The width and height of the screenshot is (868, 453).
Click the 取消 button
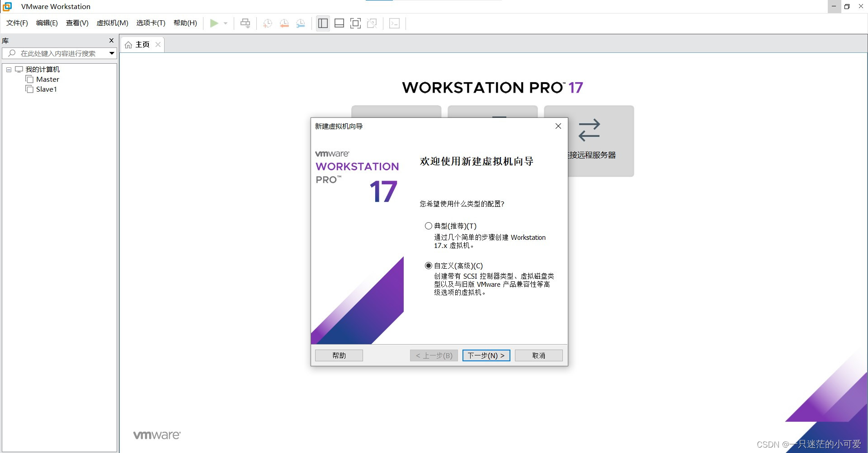[539, 355]
